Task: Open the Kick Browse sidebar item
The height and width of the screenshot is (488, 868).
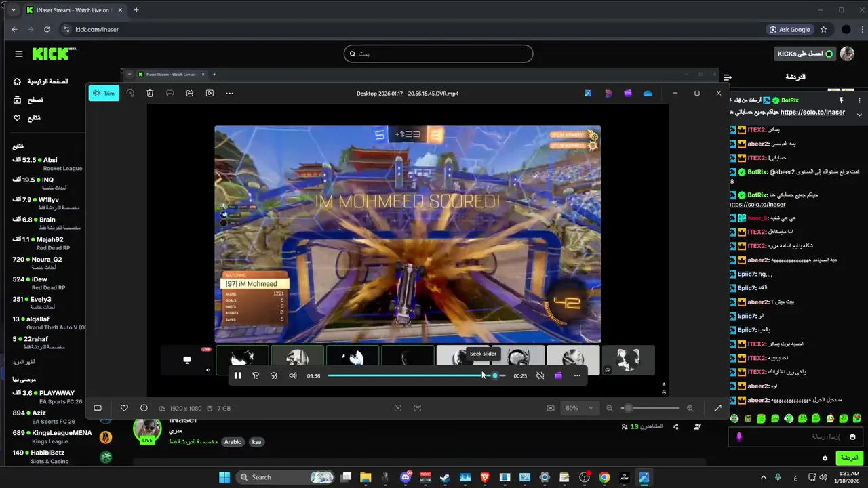Action: coord(28,100)
